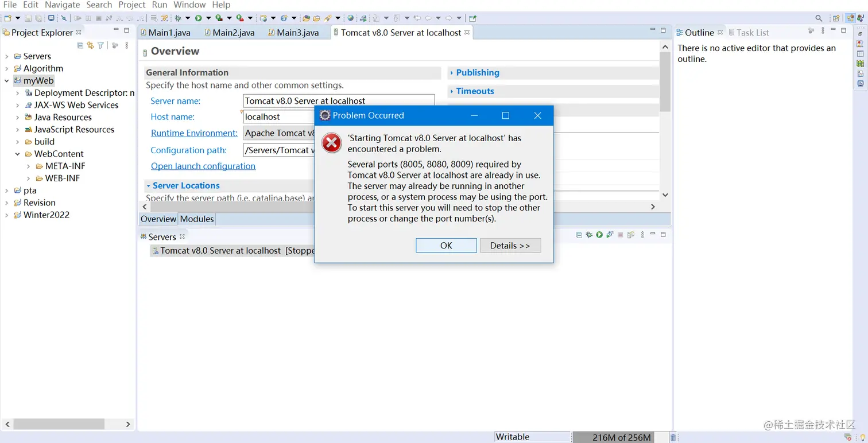Switch to the Main2.java editor tab
The image size is (868, 443).
pos(229,33)
